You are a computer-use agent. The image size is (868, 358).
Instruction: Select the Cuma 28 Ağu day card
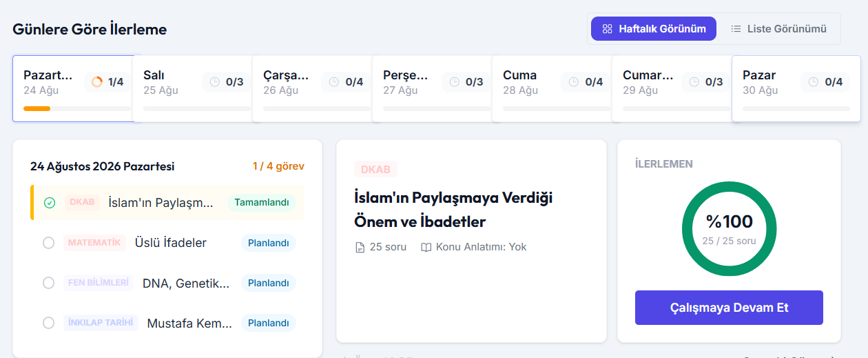552,88
